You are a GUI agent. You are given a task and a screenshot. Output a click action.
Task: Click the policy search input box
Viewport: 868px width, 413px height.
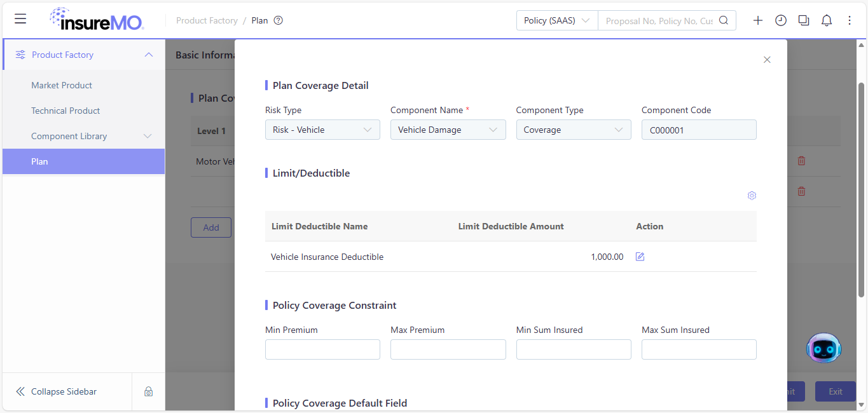659,20
